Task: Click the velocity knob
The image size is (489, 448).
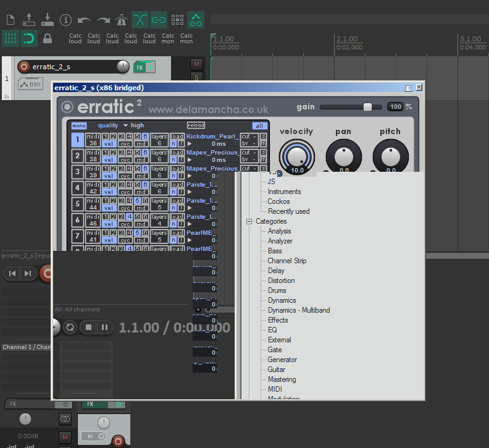Action: (296, 156)
